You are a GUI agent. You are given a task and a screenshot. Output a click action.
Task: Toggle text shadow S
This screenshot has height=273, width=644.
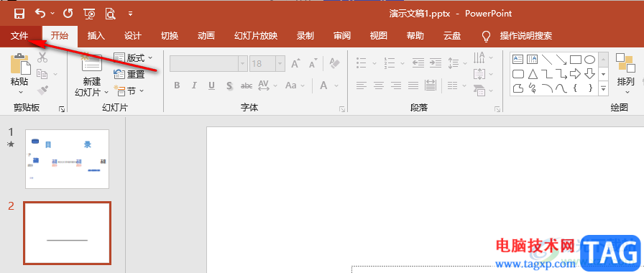(229, 85)
